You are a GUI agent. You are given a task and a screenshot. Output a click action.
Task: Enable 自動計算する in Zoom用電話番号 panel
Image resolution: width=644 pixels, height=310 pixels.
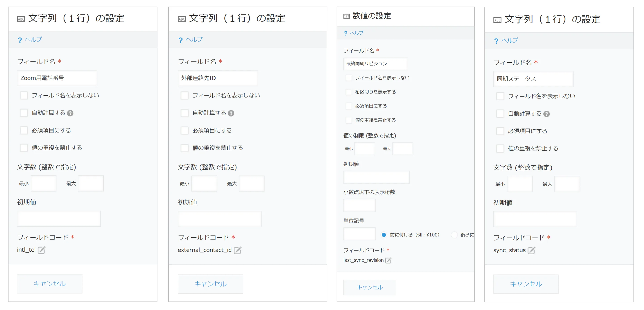(24, 113)
